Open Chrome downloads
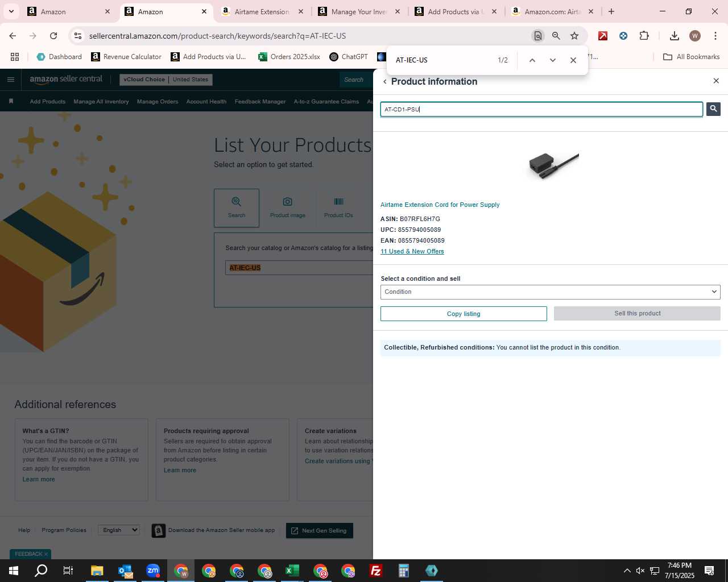This screenshot has height=582, width=728. 675,36
